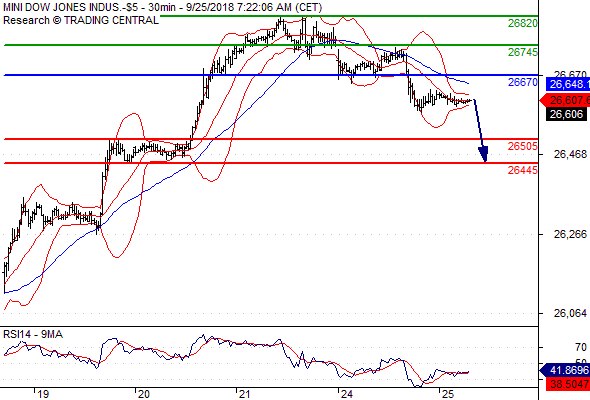Click the red 26445 support label
590x400 pixels.
pyautogui.click(x=523, y=170)
